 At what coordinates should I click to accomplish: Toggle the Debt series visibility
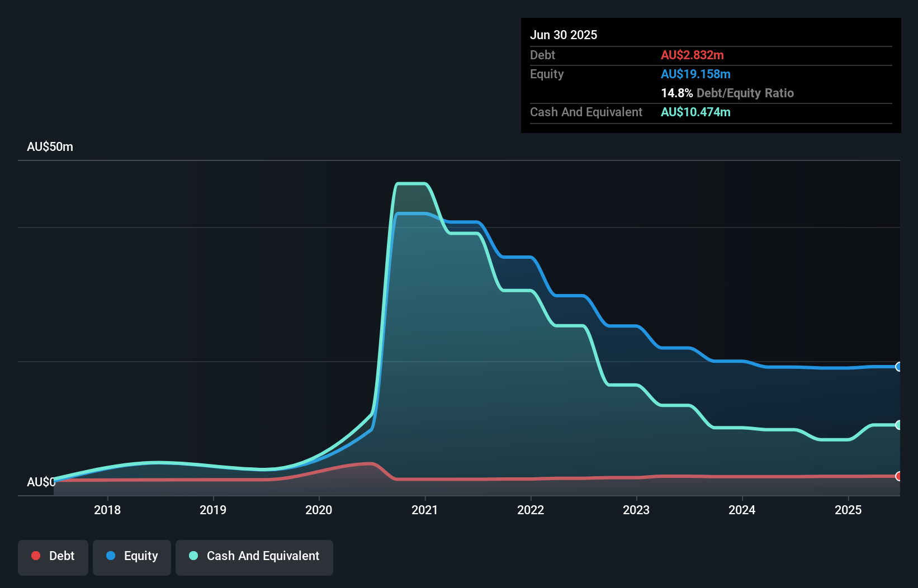point(53,557)
